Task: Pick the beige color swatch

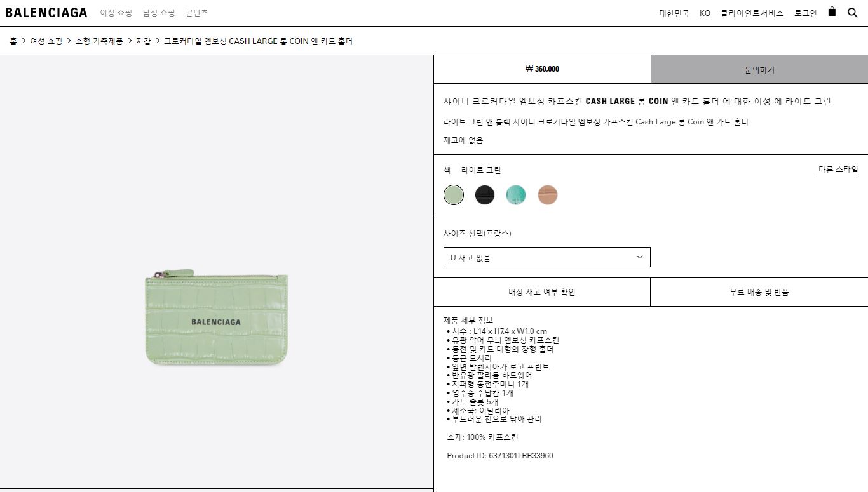Action: [x=547, y=195]
